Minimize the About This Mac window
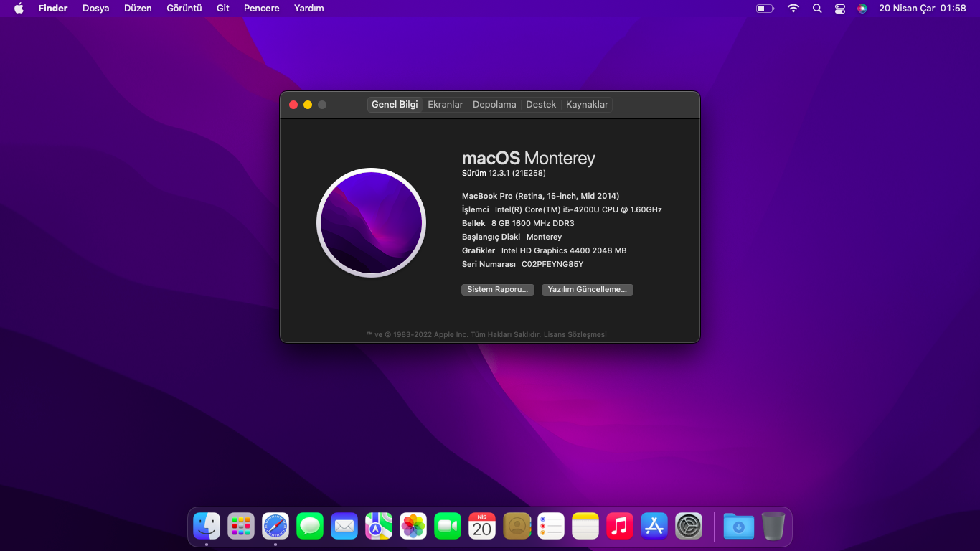 point(308,105)
